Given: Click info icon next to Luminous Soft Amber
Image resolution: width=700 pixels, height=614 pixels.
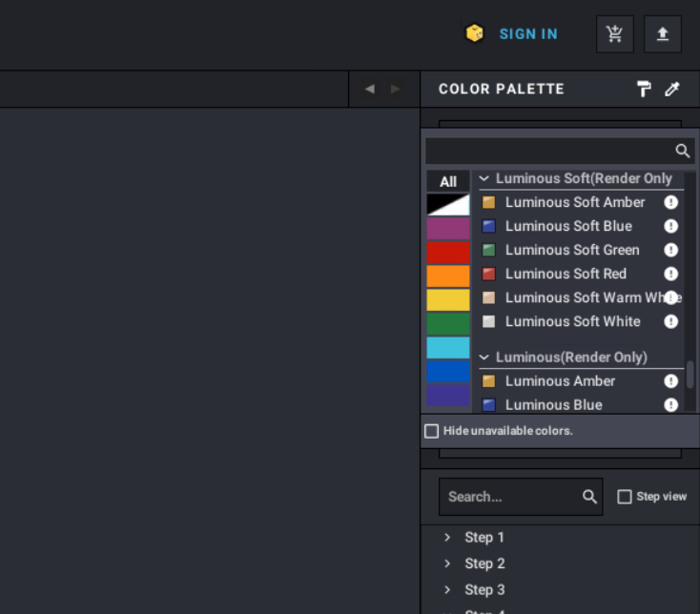Looking at the screenshot, I should point(670,202).
